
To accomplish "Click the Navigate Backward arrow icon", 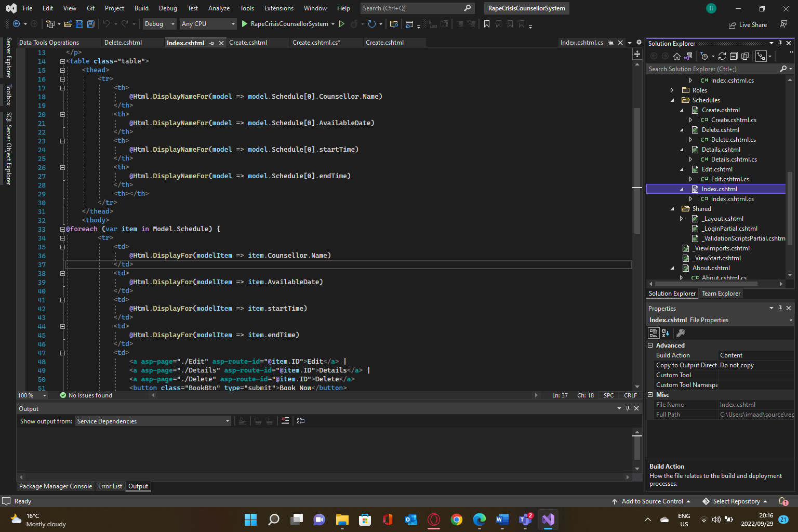I will pos(16,24).
